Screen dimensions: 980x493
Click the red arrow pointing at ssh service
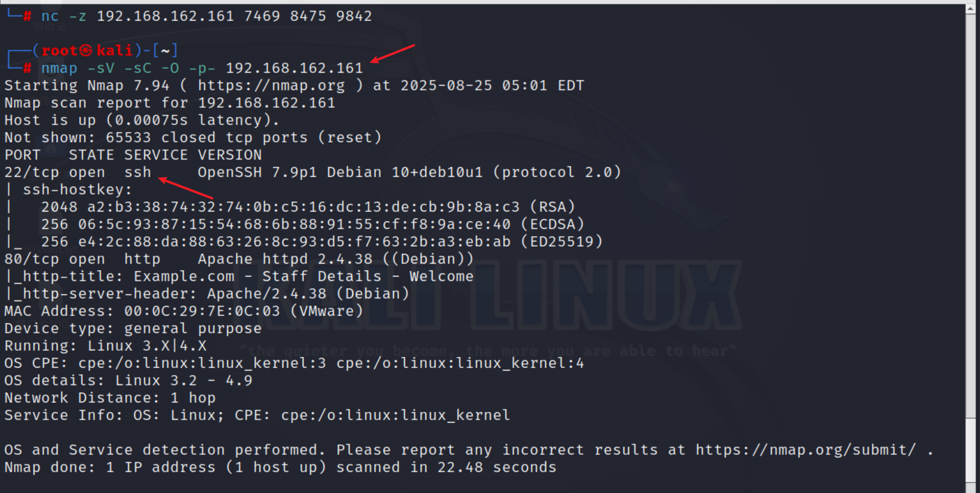pos(186,188)
